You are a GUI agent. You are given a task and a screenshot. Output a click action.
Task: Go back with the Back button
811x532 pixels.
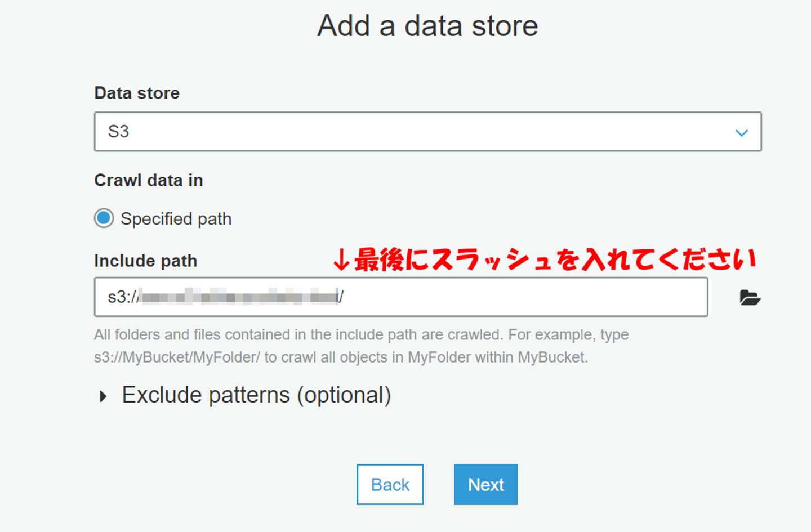[390, 484]
